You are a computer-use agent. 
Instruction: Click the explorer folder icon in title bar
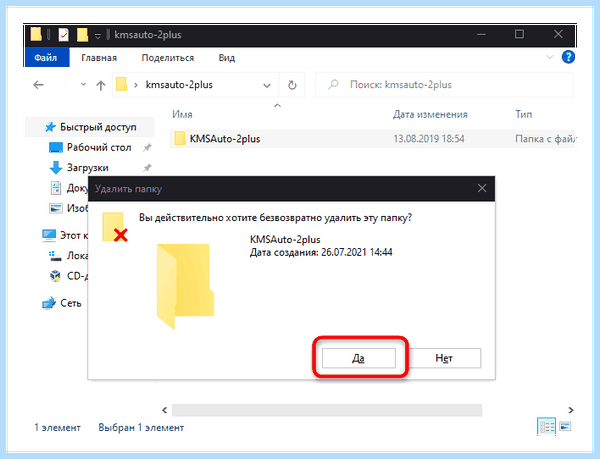36,34
